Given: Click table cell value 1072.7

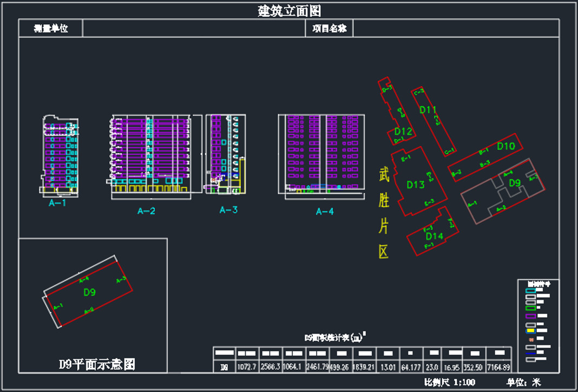Looking at the screenshot, I should 247,367.
